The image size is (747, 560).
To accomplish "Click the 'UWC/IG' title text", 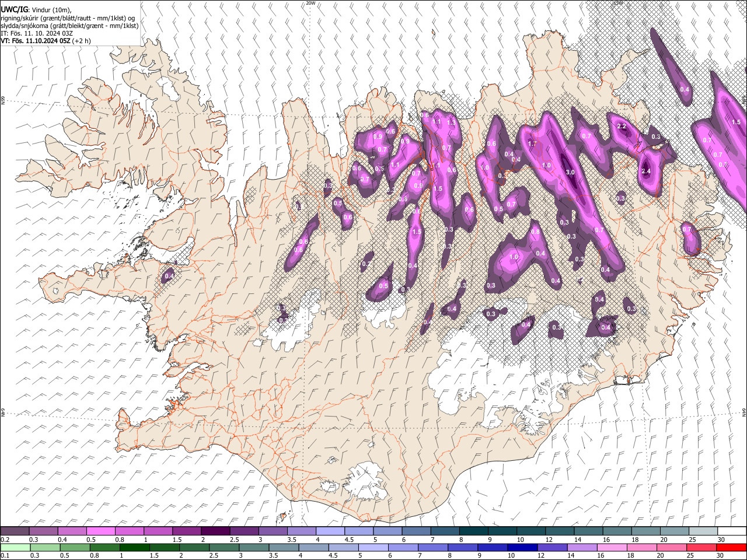I will click(14, 9).
